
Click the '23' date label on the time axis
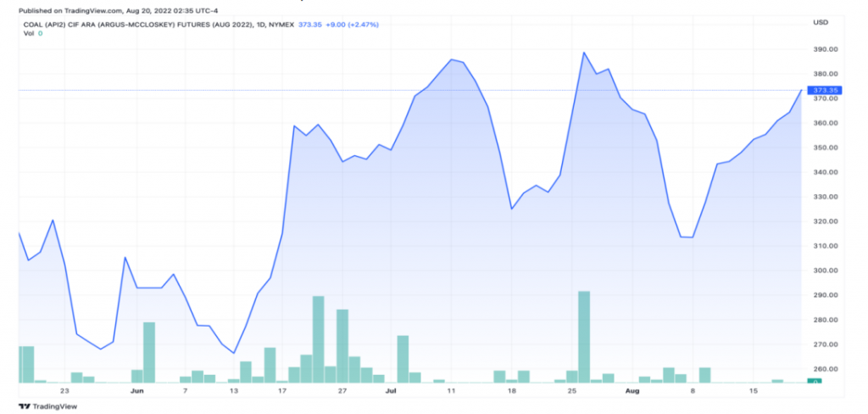pyautogui.click(x=64, y=391)
